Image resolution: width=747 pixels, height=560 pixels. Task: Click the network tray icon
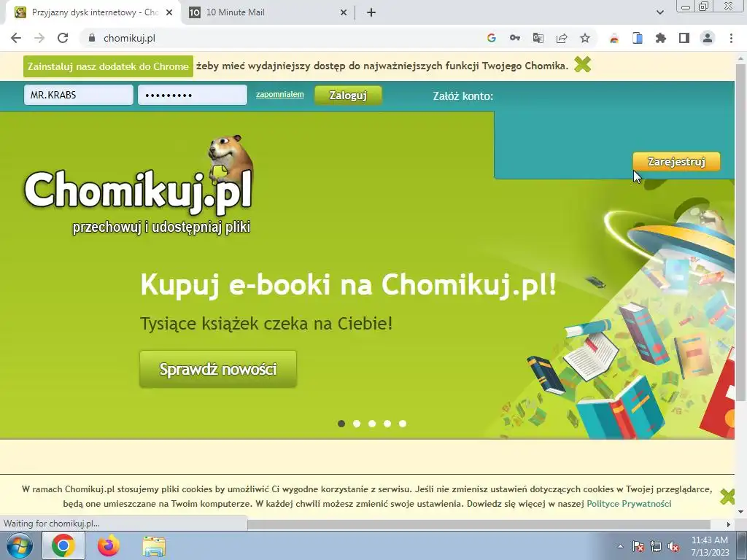coord(656,546)
